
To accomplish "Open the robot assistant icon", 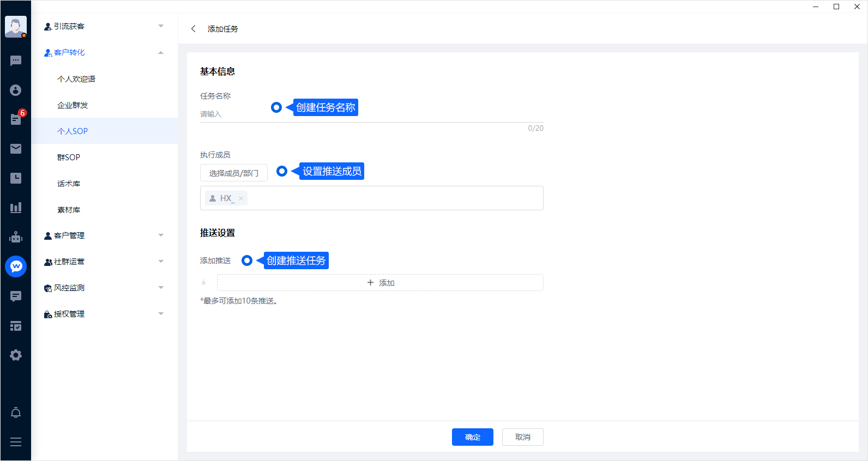I will click(x=16, y=237).
